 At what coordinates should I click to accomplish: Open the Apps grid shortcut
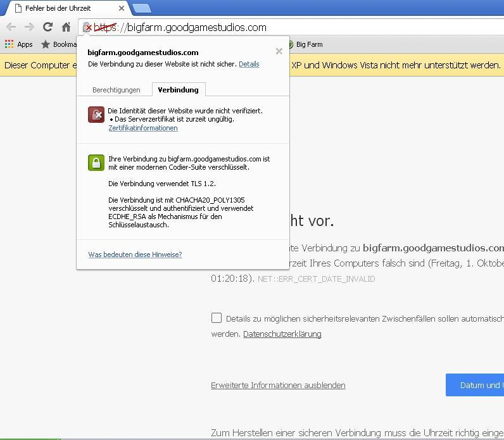(18, 44)
